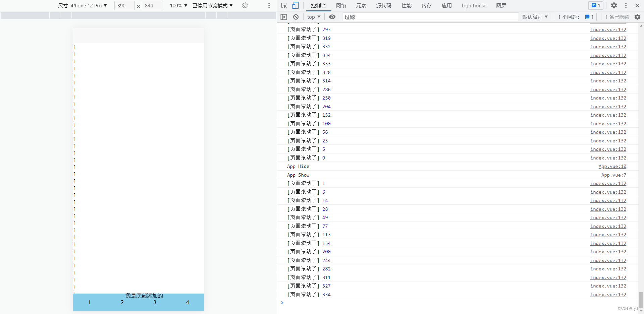Viewport: 644px width, 314px height.
Task: Toggle the device toolbar icon
Action: coord(295,6)
